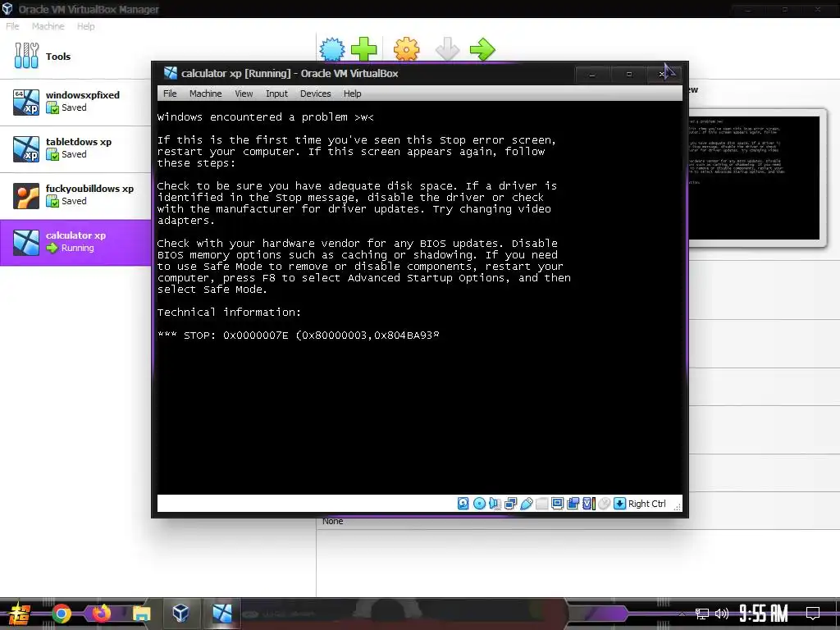Click the audio indicator in VM status bar
The image size is (840, 630).
click(495, 504)
